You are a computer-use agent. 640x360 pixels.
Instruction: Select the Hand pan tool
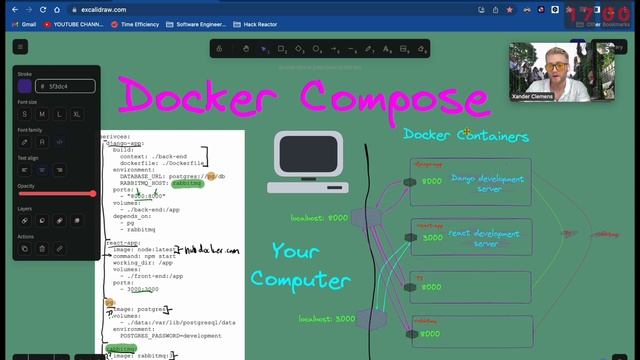(245, 49)
